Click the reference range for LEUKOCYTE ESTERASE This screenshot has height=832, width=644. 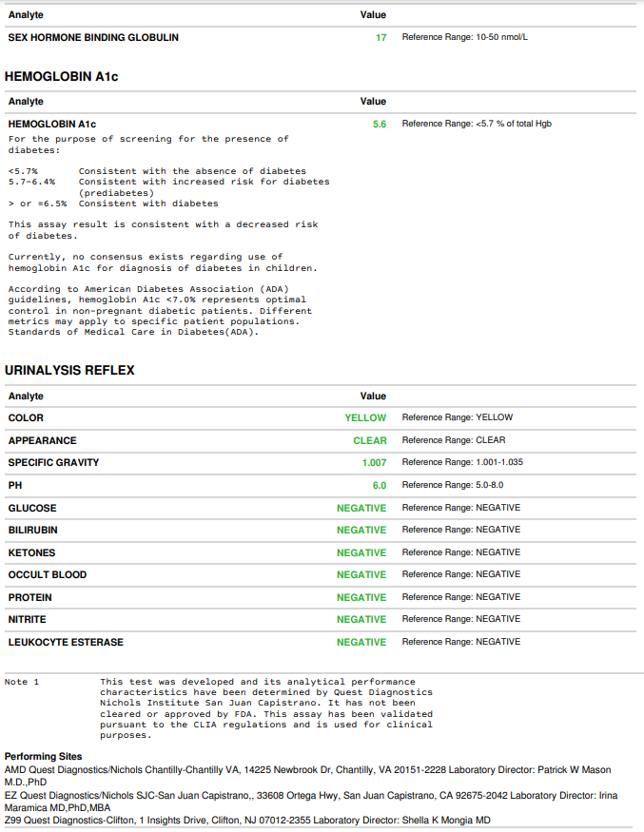point(461,642)
